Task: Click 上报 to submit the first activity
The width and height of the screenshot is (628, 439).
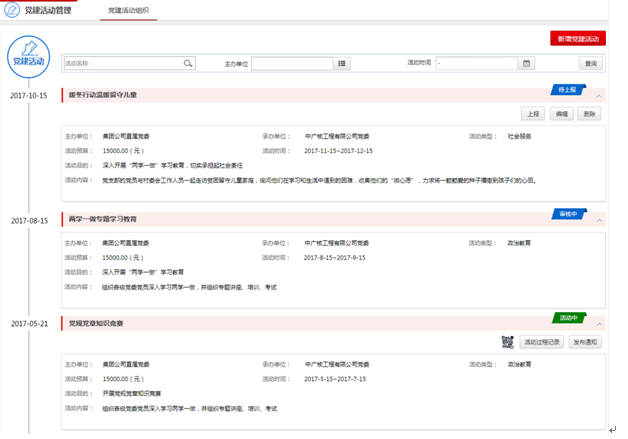Action: coord(533,114)
